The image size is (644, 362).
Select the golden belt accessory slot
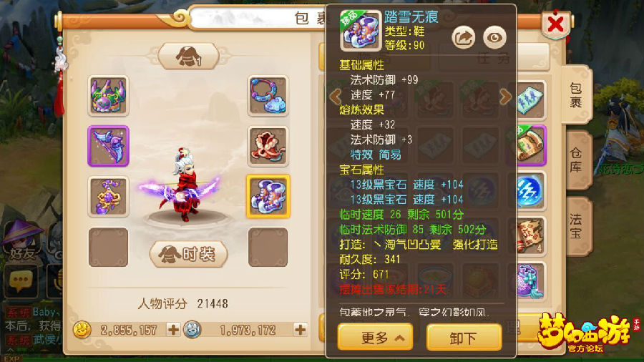109,196
